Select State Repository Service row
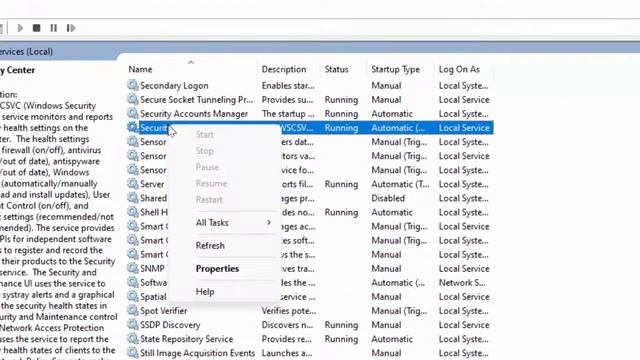 [x=187, y=339]
